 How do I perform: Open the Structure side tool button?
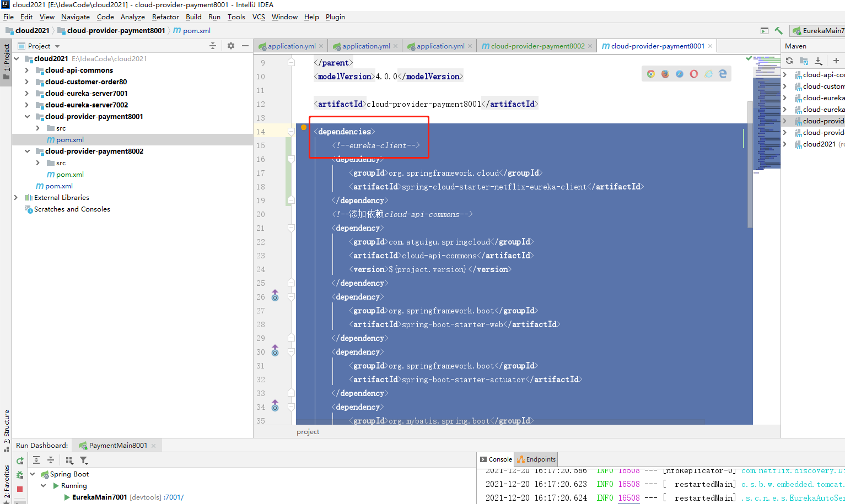(6, 430)
